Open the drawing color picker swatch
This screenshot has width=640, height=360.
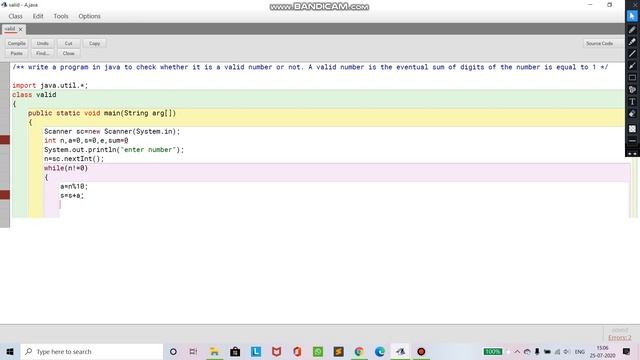pyautogui.click(x=632, y=129)
